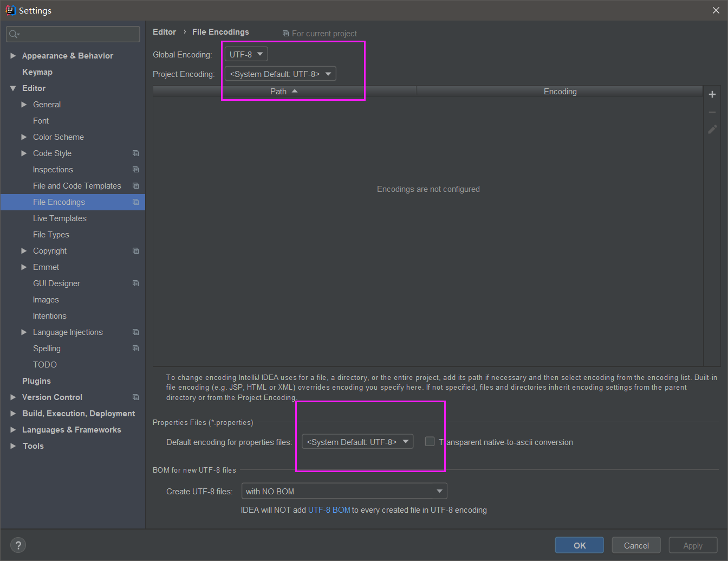The image size is (728, 561).
Task: Expand Languages & Frameworks section
Action: (13, 430)
